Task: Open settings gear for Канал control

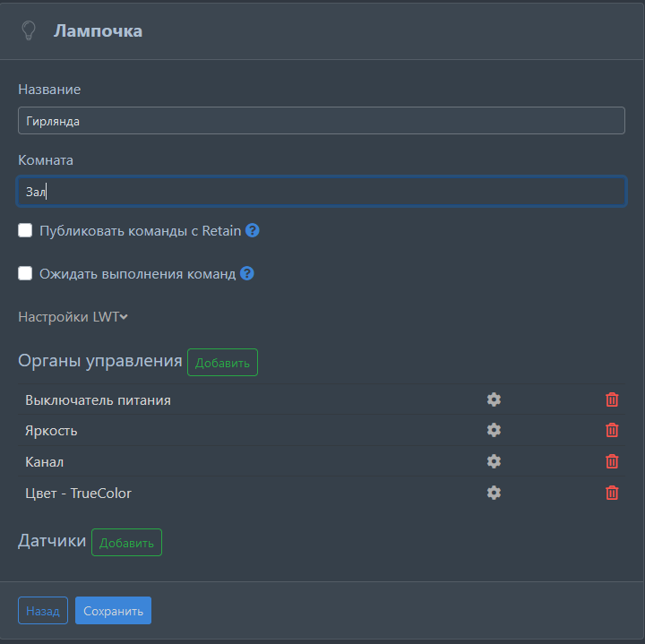Action: [x=494, y=461]
